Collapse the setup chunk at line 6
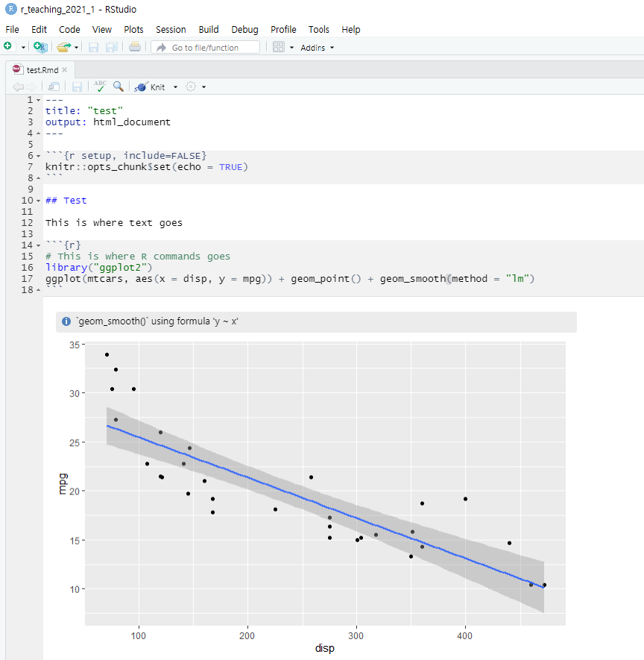 click(x=38, y=156)
